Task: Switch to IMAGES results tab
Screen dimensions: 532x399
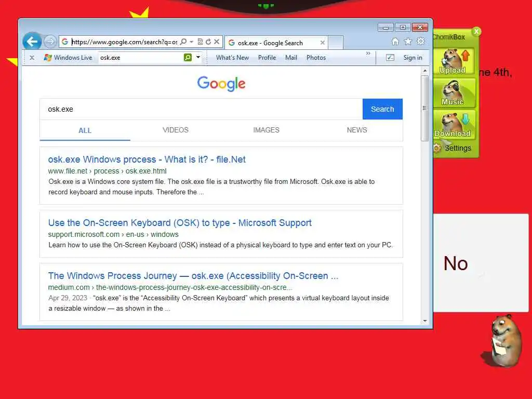Action: pos(266,130)
